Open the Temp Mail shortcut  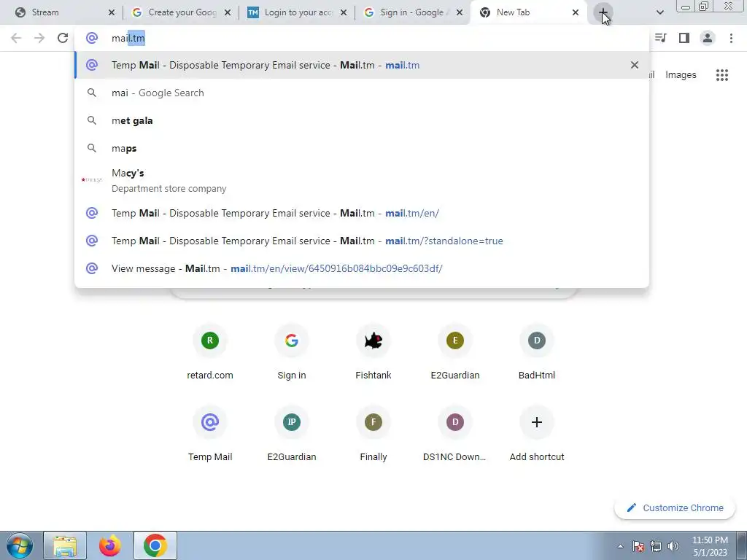(x=210, y=435)
